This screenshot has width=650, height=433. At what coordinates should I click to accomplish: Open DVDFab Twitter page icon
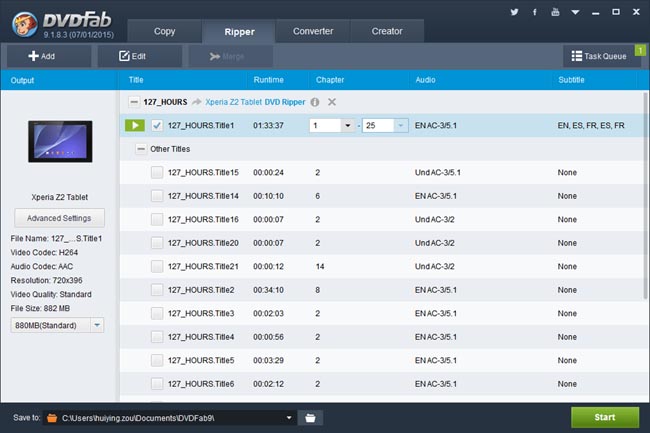[x=514, y=12]
